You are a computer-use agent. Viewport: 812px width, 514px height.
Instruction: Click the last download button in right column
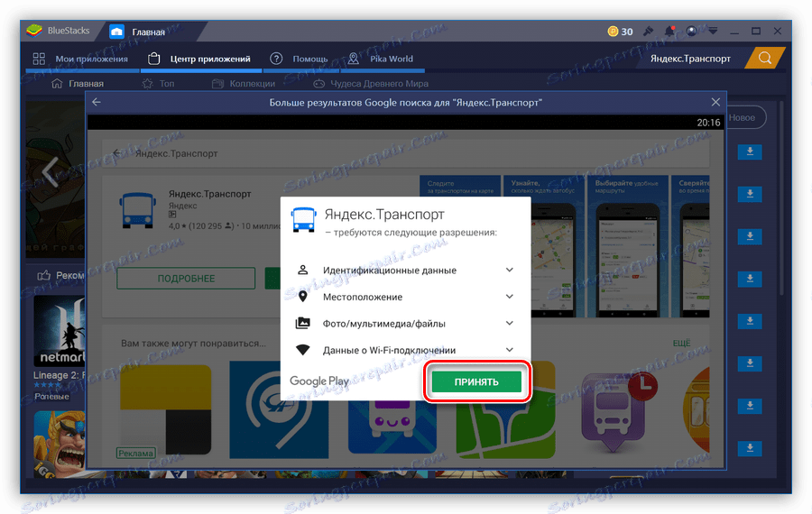click(x=750, y=448)
